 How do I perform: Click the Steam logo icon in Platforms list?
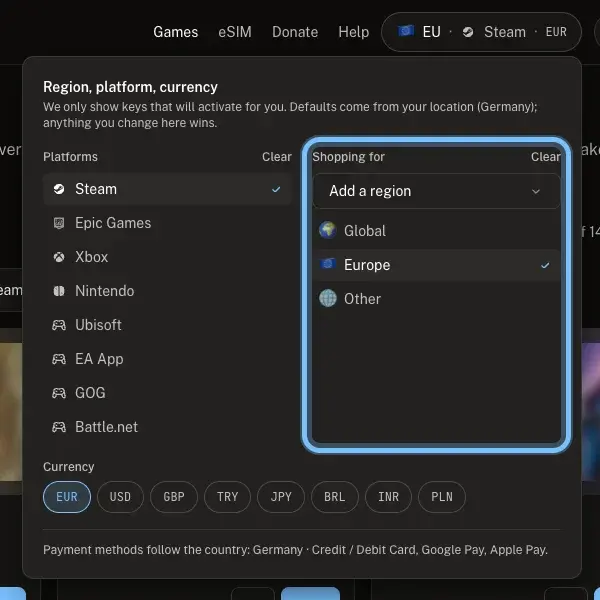point(59,189)
